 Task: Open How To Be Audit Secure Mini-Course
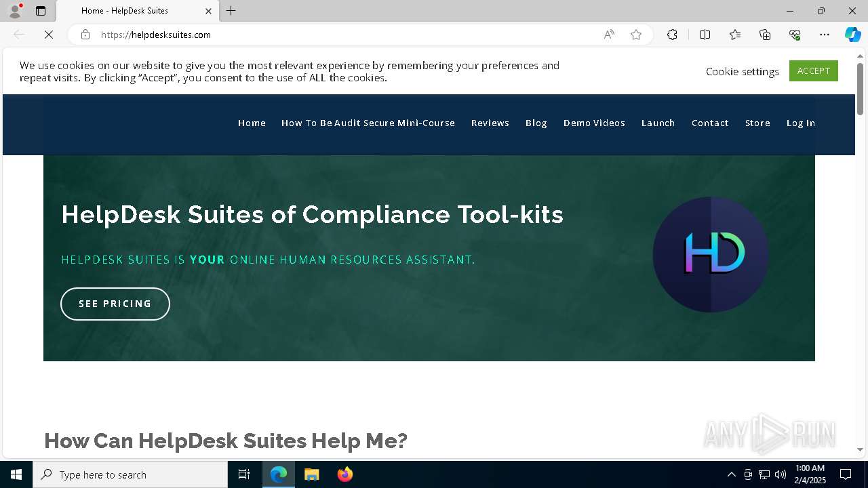(x=368, y=123)
